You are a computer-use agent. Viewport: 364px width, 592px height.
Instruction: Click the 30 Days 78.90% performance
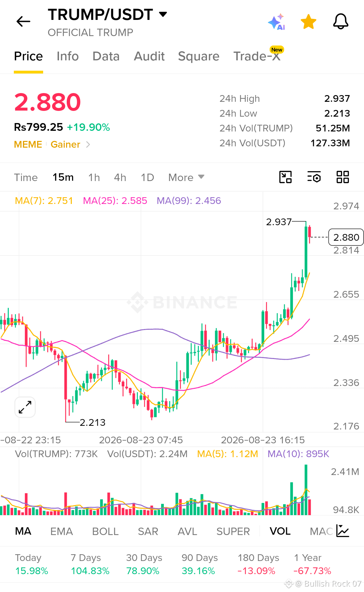pyautogui.click(x=144, y=564)
